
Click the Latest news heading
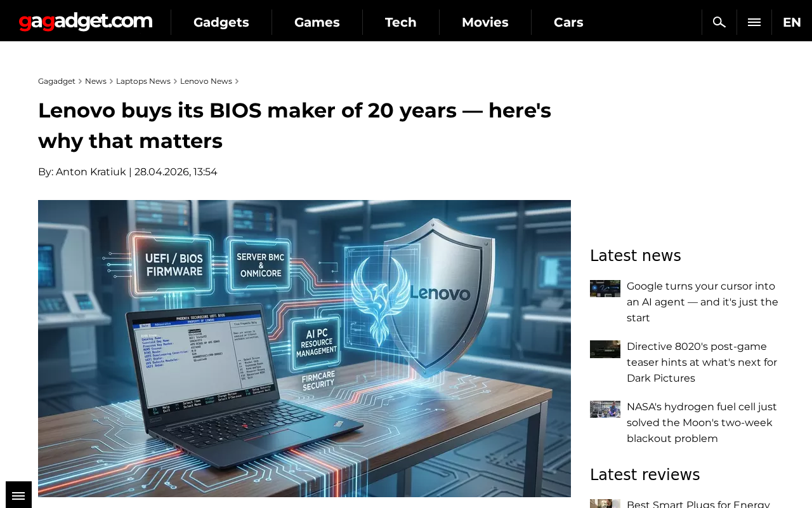pyautogui.click(x=636, y=256)
